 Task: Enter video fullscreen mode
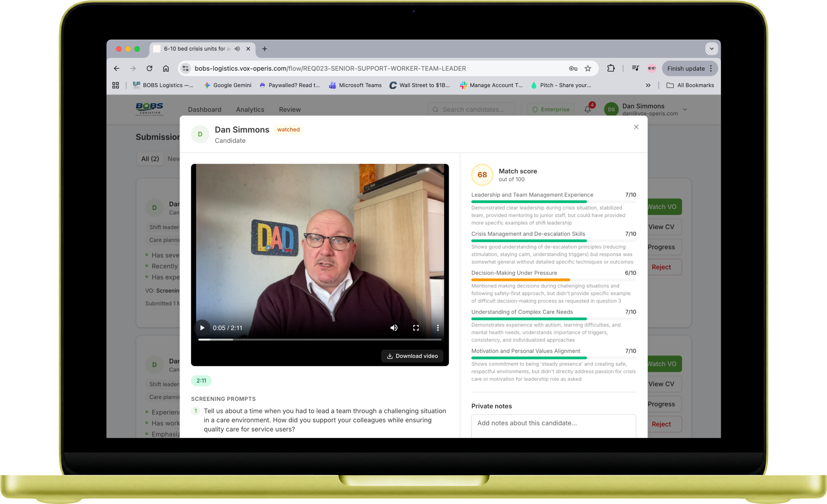[415, 328]
